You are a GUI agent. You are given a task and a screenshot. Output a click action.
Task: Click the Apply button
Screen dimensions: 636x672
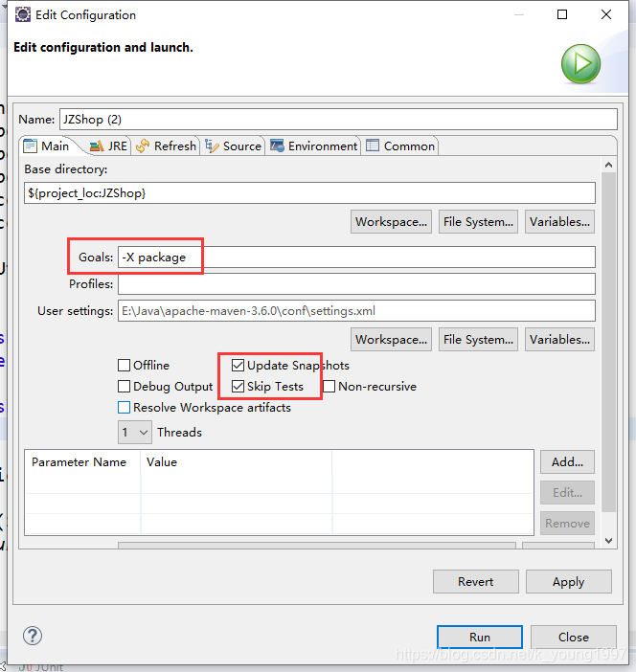[x=569, y=582]
